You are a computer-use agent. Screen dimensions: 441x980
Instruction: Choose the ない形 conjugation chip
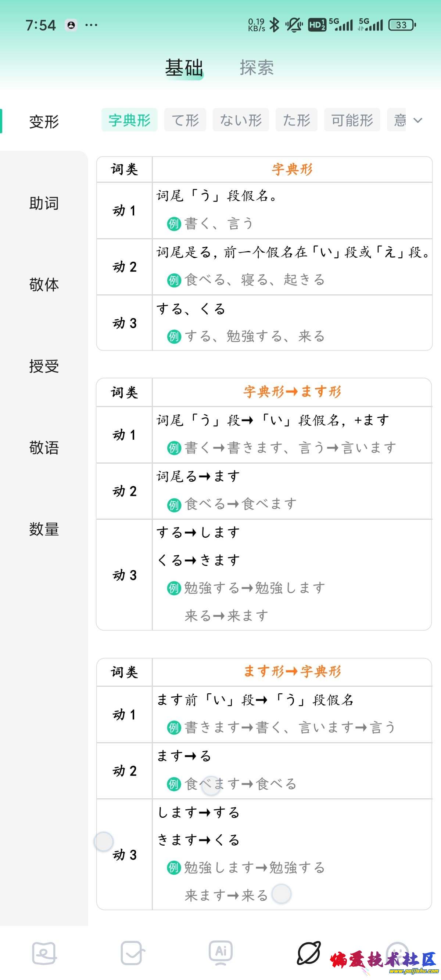pyautogui.click(x=241, y=120)
